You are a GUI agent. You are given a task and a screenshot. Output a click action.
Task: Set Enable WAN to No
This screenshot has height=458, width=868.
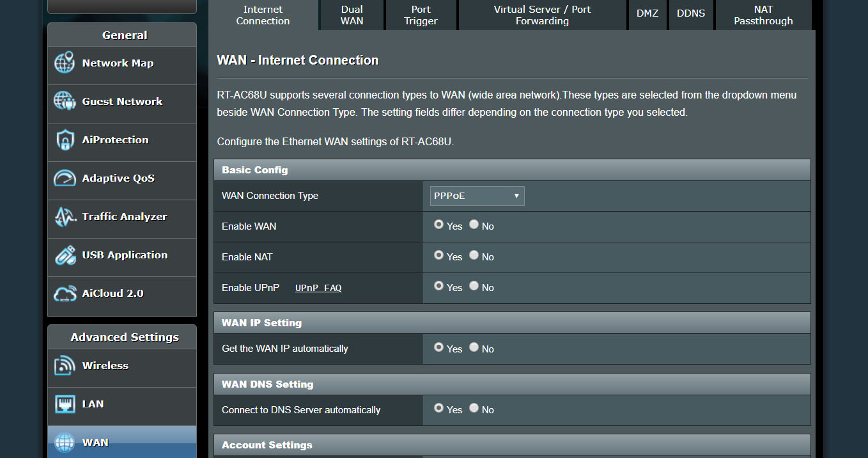point(474,225)
